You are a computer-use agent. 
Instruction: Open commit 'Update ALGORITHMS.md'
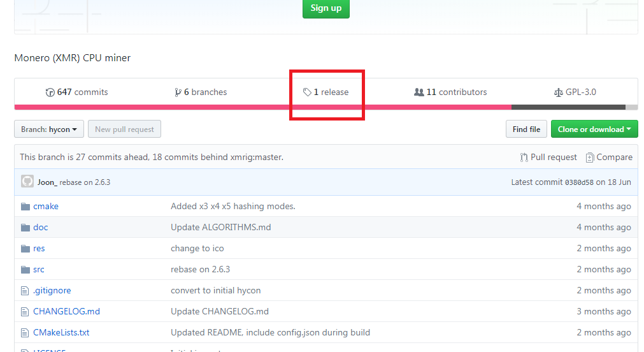221,227
